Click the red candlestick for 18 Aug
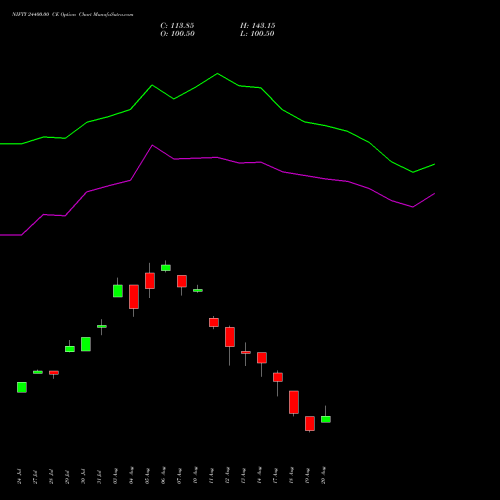 point(294,402)
